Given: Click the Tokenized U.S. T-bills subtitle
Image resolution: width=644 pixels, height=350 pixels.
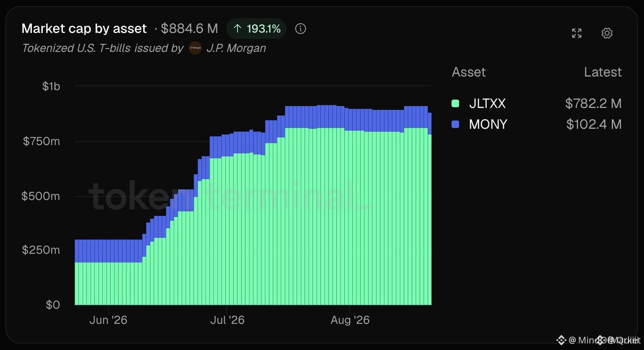Looking at the screenshot, I should (x=103, y=48).
